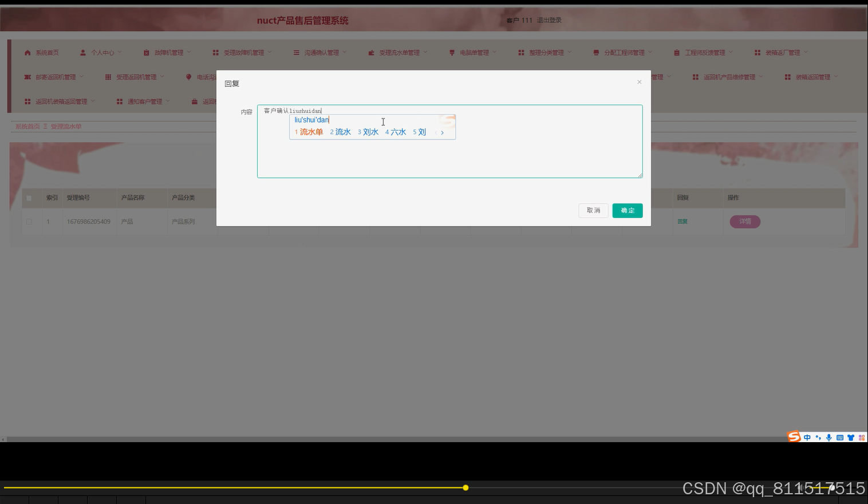Click the 回复 link in the table row
This screenshot has width=868, height=504.
pos(682,221)
